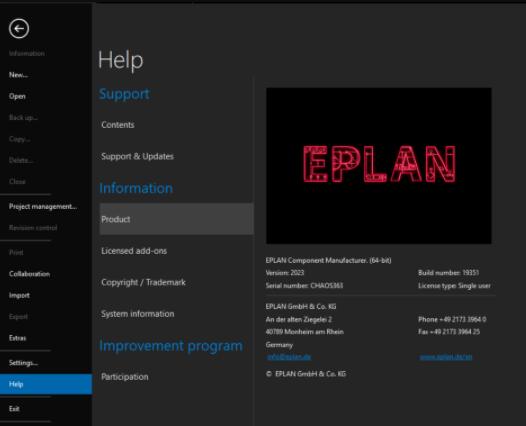Select Open in the file menu
Image resolution: width=526 pixels, height=426 pixels.
pos(17,96)
